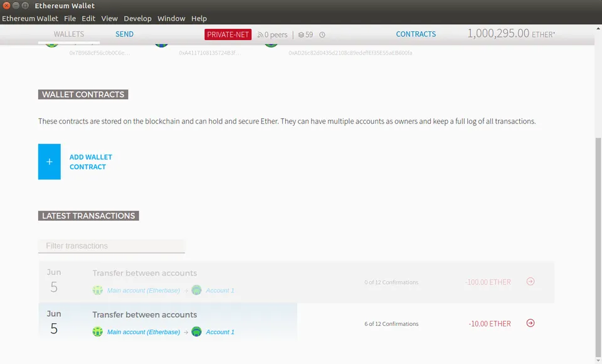Click the 0 of 12 Confirmations text

[391, 283]
